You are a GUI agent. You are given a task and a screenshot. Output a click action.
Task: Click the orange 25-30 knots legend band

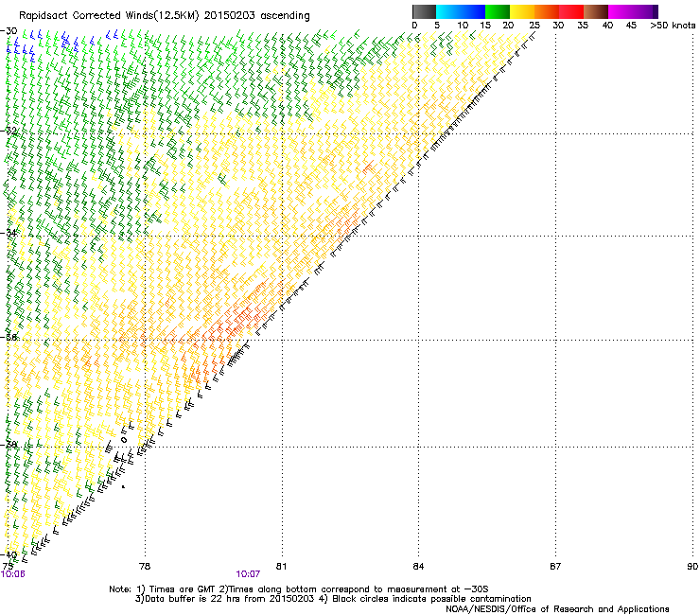pyautogui.click(x=547, y=11)
